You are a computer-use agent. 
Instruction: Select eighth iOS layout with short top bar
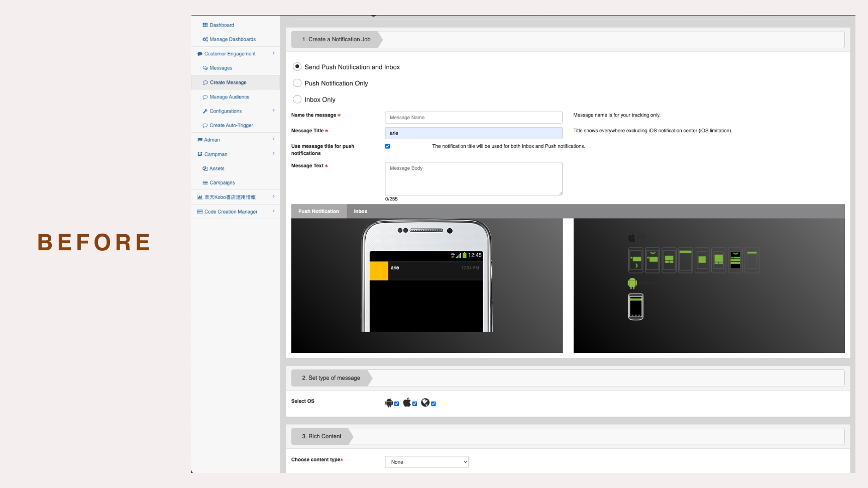point(752,260)
